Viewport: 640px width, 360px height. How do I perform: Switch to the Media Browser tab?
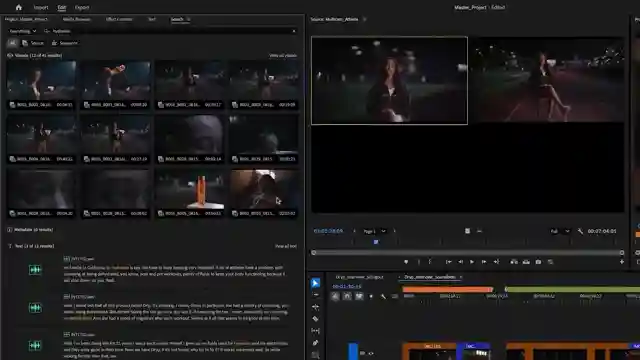pyautogui.click(x=76, y=19)
